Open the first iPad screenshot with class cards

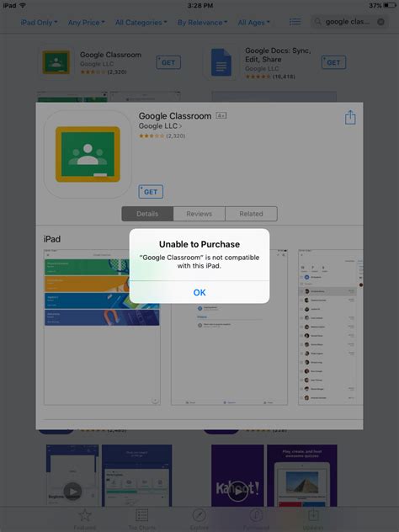coord(102,327)
